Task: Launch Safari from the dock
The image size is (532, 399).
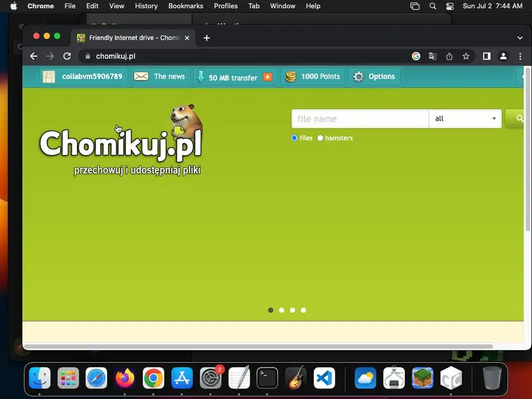Action: (x=96, y=378)
